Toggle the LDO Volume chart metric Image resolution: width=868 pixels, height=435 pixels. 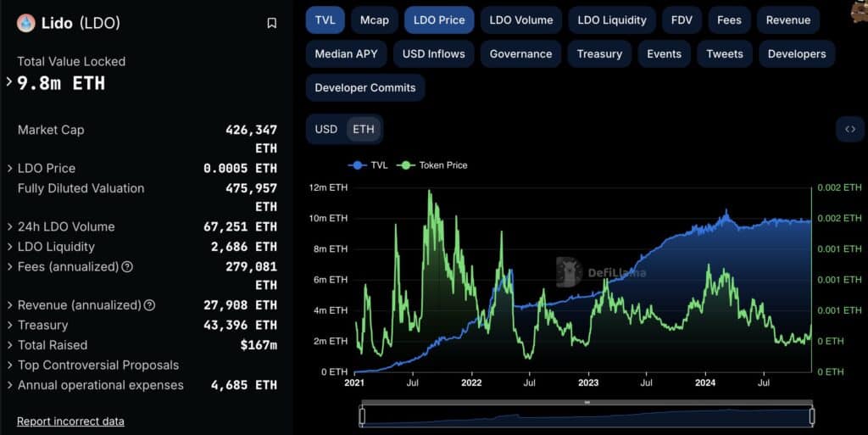[x=521, y=20]
